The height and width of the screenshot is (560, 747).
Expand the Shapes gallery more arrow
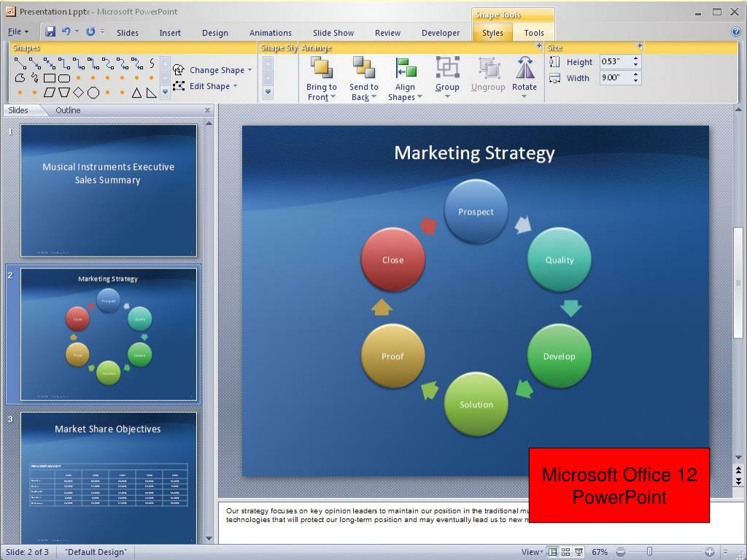click(166, 92)
